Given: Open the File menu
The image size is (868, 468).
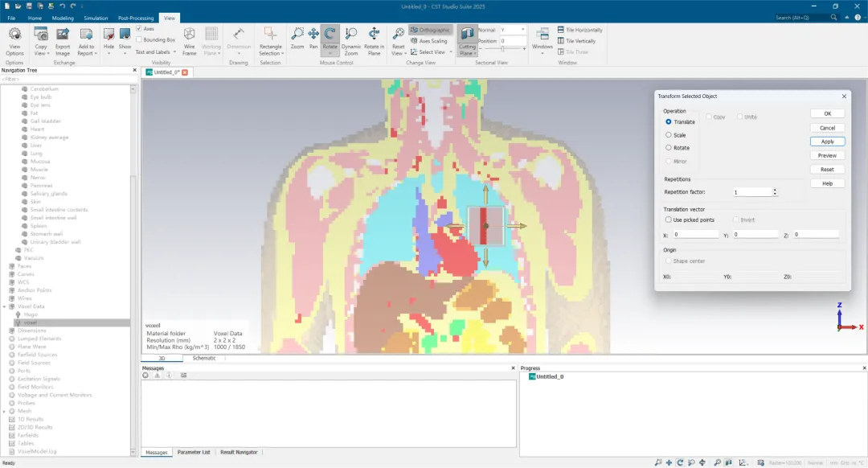Looking at the screenshot, I should 11,18.
